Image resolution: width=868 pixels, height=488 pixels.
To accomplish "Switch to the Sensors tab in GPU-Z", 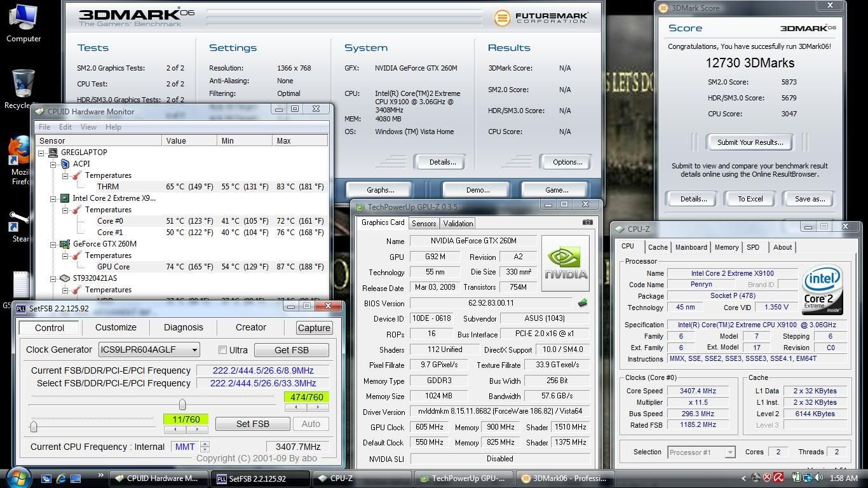I will click(x=424, y=224).
